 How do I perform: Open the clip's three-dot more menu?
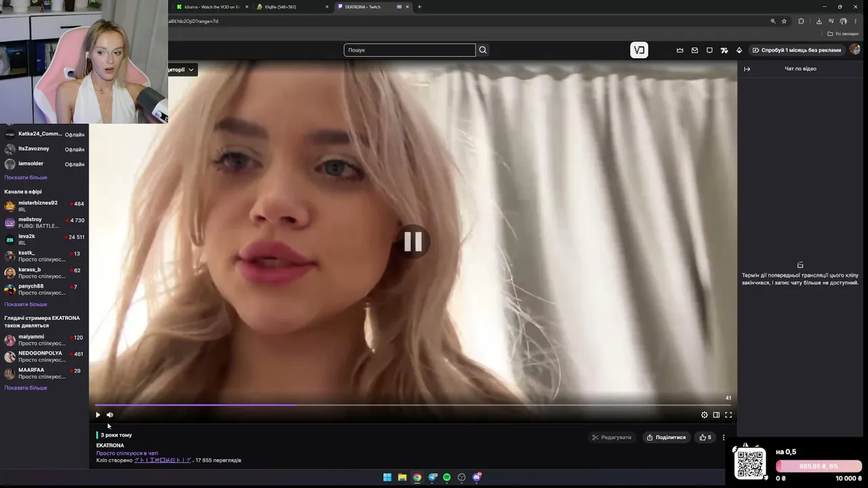click(724, 437)
